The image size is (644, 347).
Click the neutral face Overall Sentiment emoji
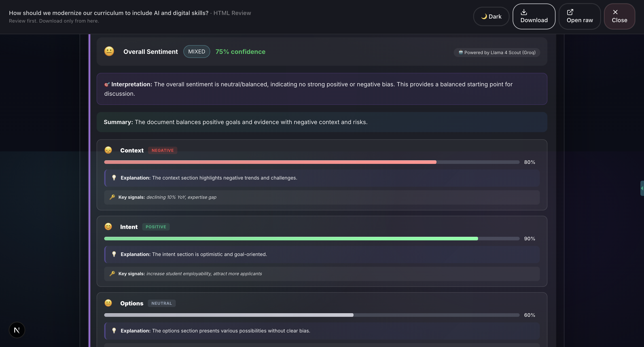point(109,51)
